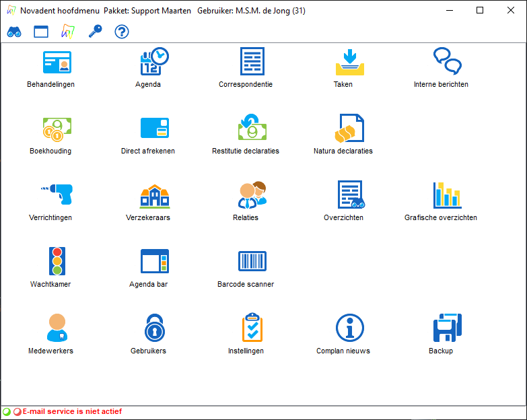This screenshot has height=420, width=527.
Task: Open Complan nieuws info icon
Action: coord(350,328)
